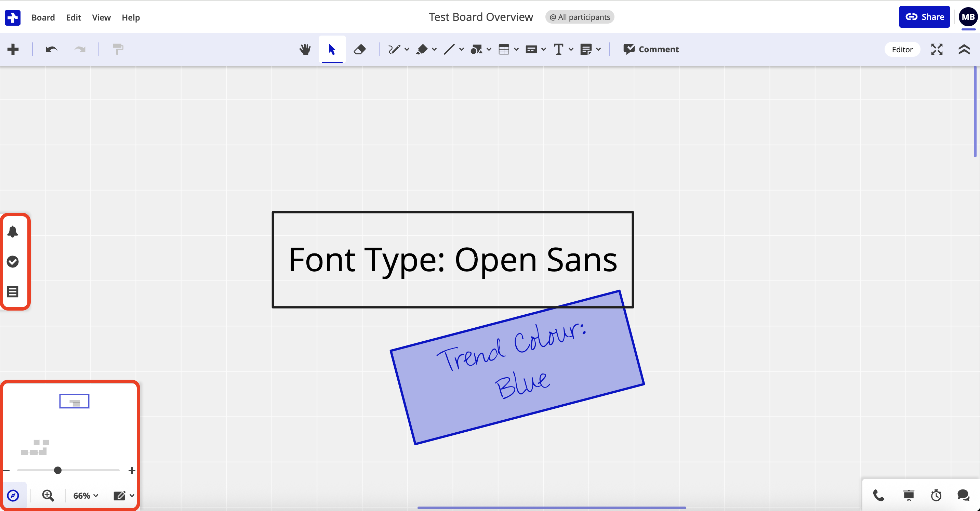Click the zoom slider handle
Viewport: 980px width, 511px height.
[58, 470]
